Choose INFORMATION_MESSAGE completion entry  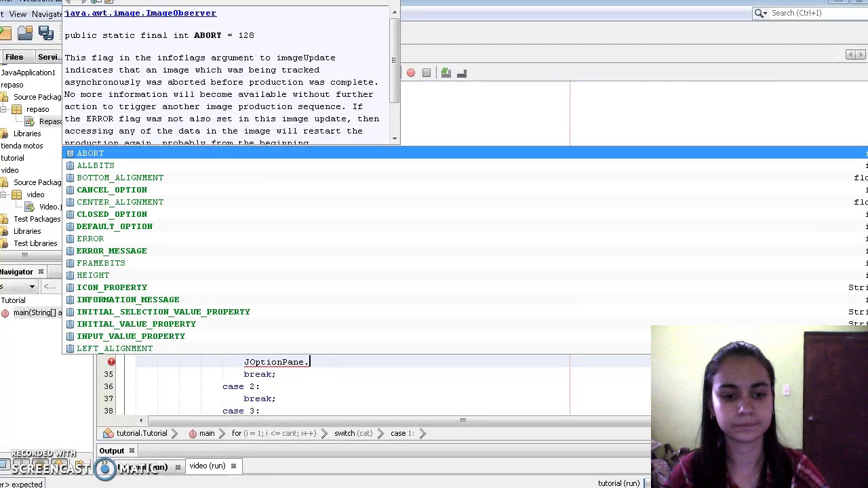tap(465, 300)
